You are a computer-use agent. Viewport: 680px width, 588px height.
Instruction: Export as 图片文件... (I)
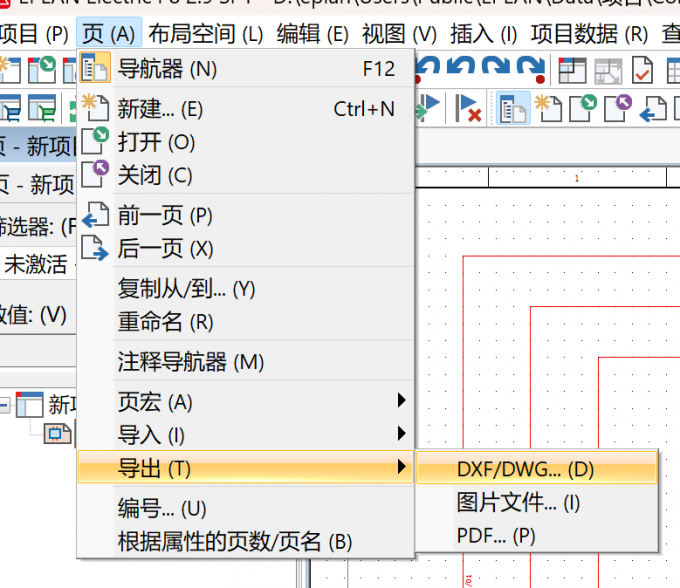537,502
